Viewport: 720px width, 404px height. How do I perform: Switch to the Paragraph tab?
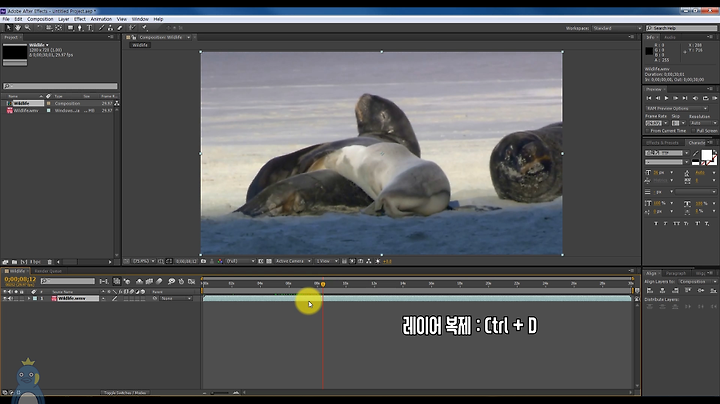tap(675, 273)
